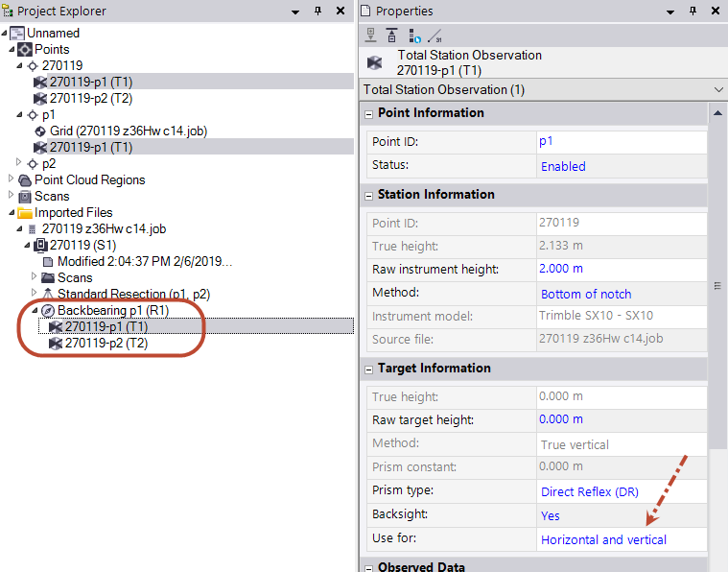The height and width of the screenshot is (572, 728).
Task: Select 270119-p1 (T1) under point p1
Action: coord(91,147)
